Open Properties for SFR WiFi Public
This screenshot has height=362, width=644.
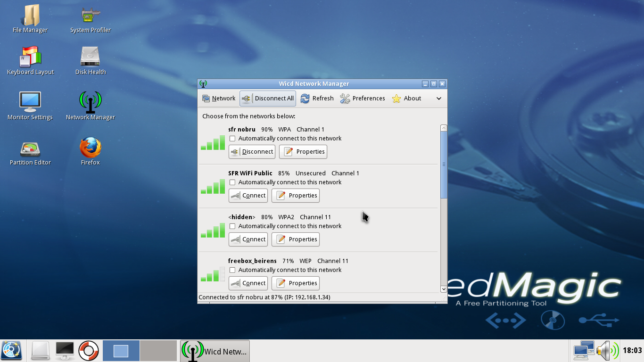pos(296,196)
